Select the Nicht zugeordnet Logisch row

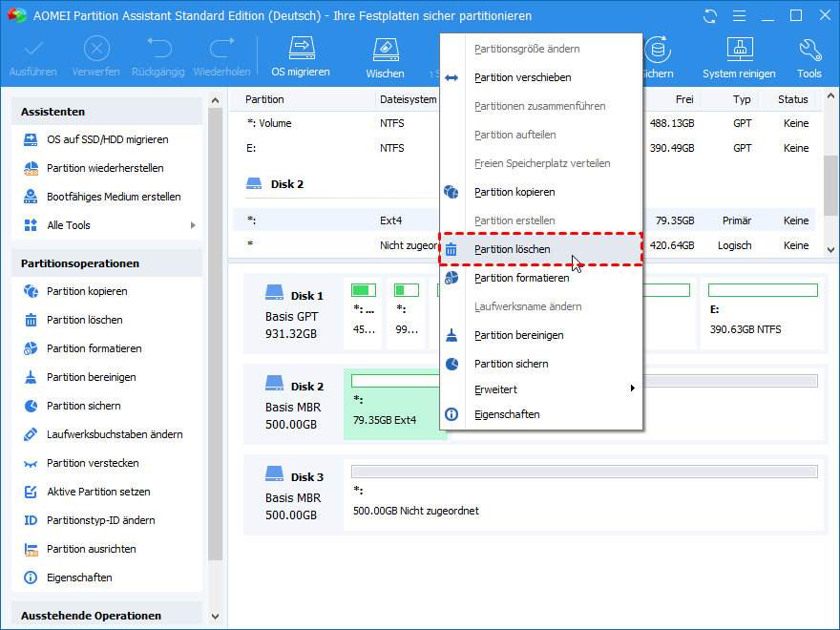[524, 246]
